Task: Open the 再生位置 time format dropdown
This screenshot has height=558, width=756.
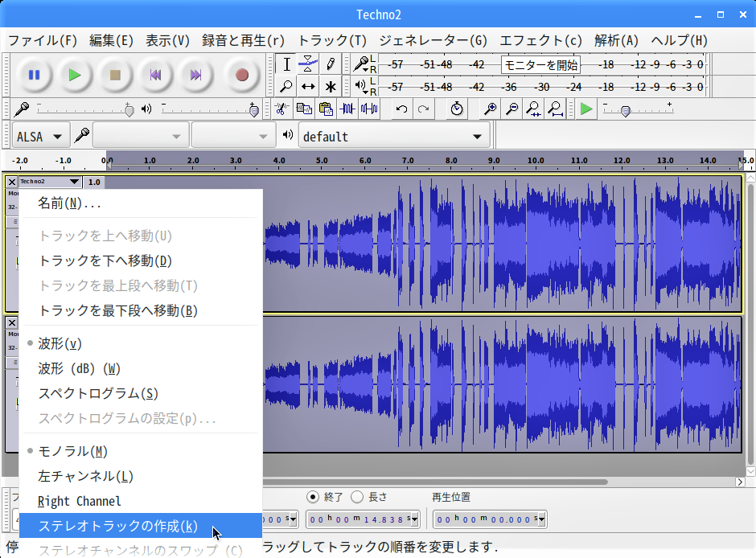Action: pos(542,519)
